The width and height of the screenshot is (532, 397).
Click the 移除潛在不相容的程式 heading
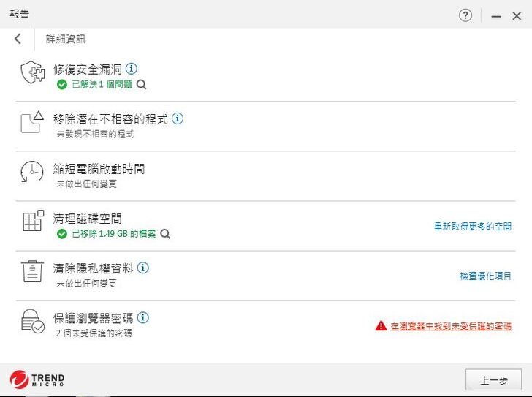click(110, 119)
